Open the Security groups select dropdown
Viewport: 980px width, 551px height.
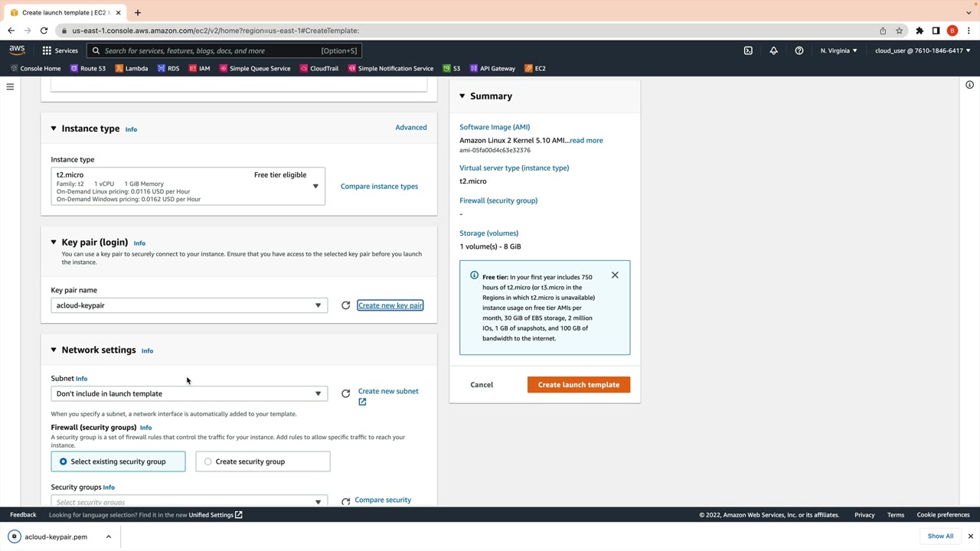pyautogui.click(x=189, y=501)
